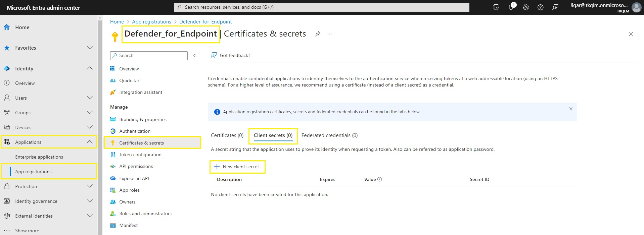The height and width of the screenshot is (235, 644).
Task: Open Owners menu item
Action: pos(127,202)
